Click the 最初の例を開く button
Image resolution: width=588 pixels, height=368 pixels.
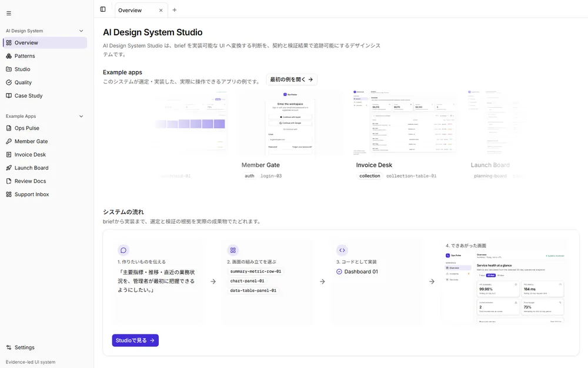292,79
